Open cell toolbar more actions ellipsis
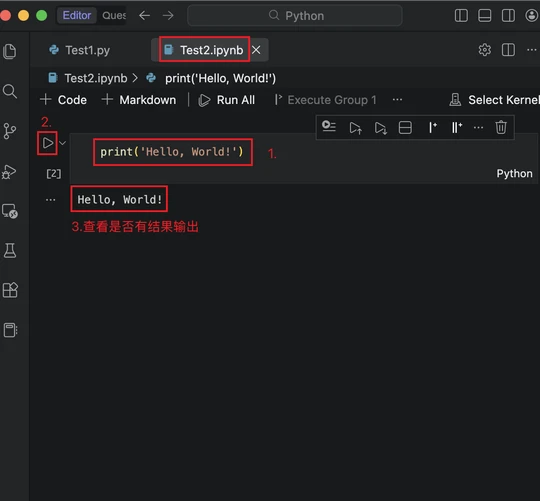Viewport: 540px width, 501px height. point(478,128)
